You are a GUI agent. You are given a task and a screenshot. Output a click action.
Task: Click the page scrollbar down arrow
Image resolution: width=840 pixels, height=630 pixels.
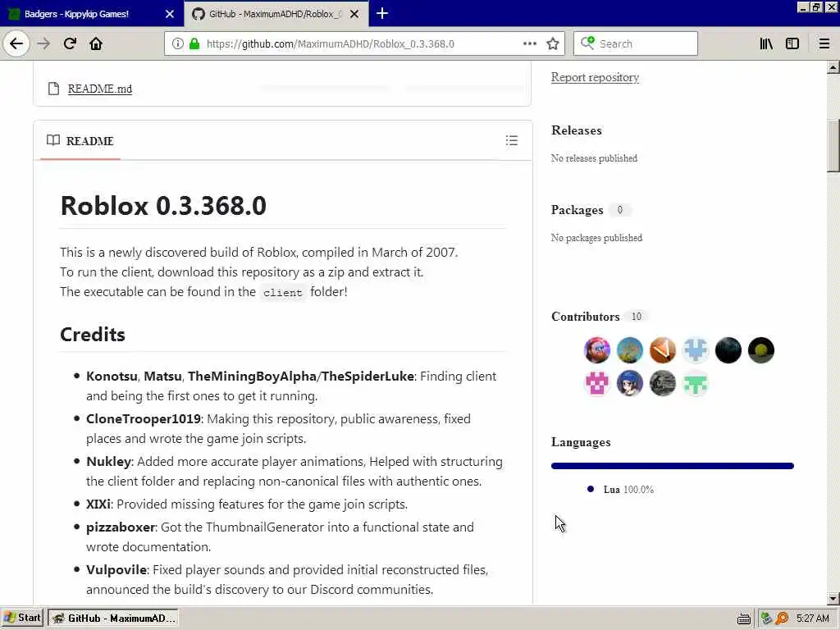pos(833,598)
